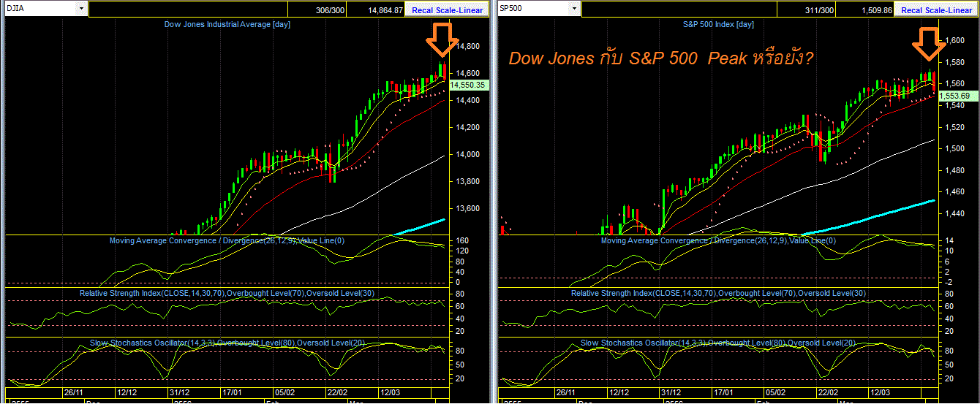
Task: Click the 14,800 price axis label
Action: 467,46
